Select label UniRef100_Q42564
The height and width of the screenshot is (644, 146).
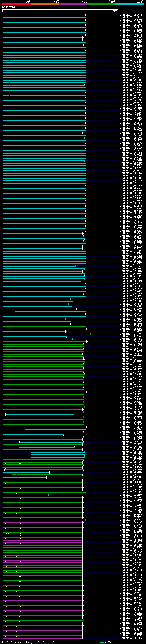click(131, 344)
